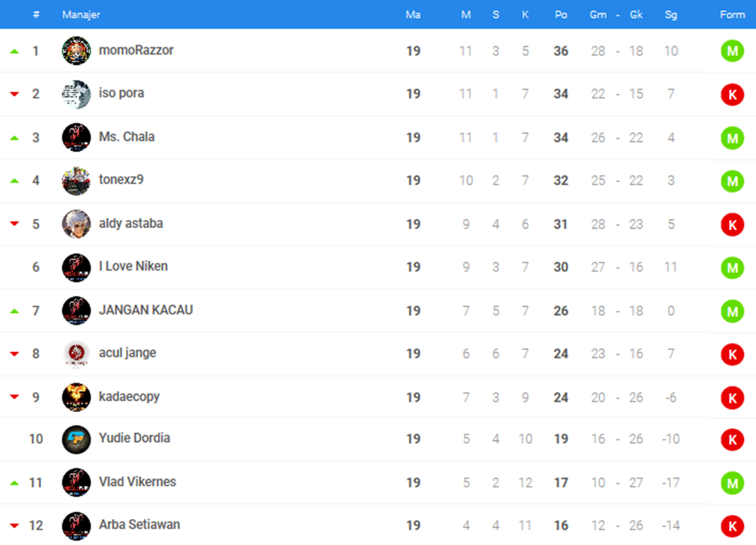Screen dimensions: 756x545
Task: Click red down arrow beside aldy astaba
Action: click(14, 223)
